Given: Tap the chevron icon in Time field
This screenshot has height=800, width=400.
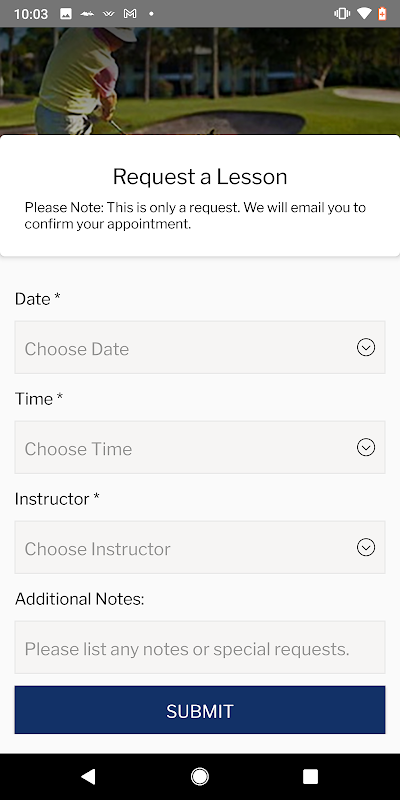Looking at the screenshot, I should (366, 447).
